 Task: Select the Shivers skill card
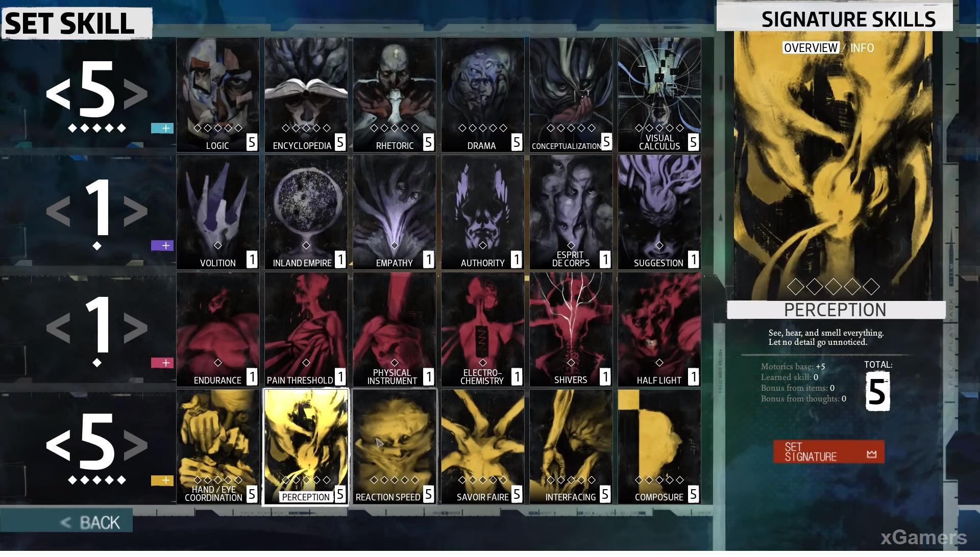coord(571,330)
